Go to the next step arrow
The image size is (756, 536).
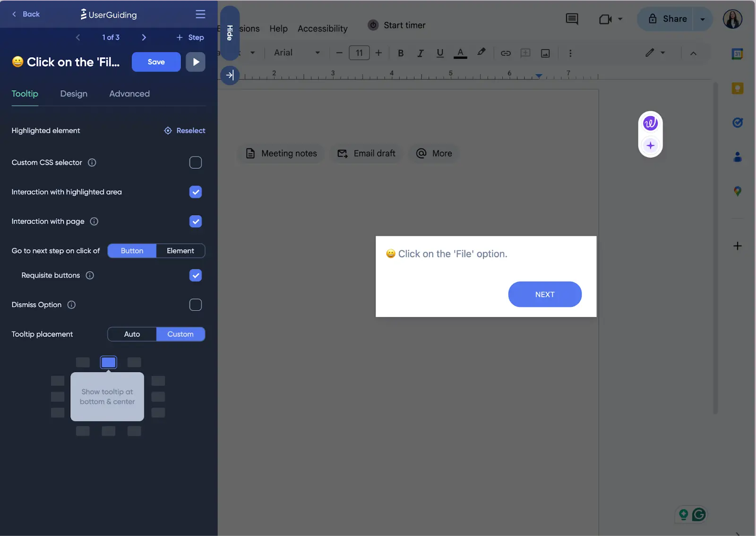pyautogui.click(x=144, y=37)
